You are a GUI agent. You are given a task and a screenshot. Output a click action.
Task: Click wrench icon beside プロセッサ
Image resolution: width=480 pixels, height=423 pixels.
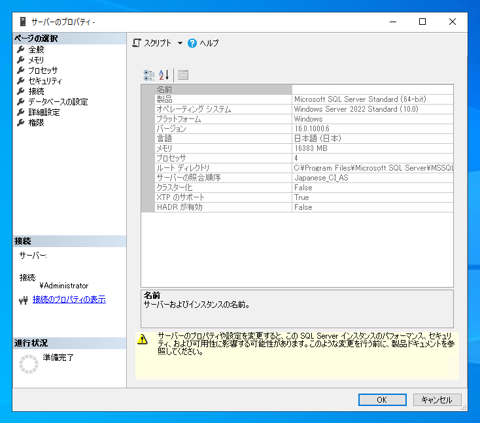point(21,70)
